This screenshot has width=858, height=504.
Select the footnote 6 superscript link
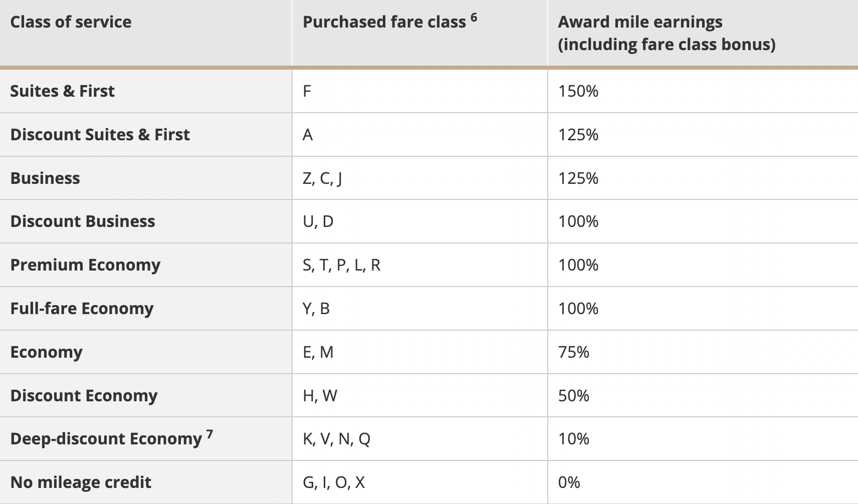click(474, 18)
